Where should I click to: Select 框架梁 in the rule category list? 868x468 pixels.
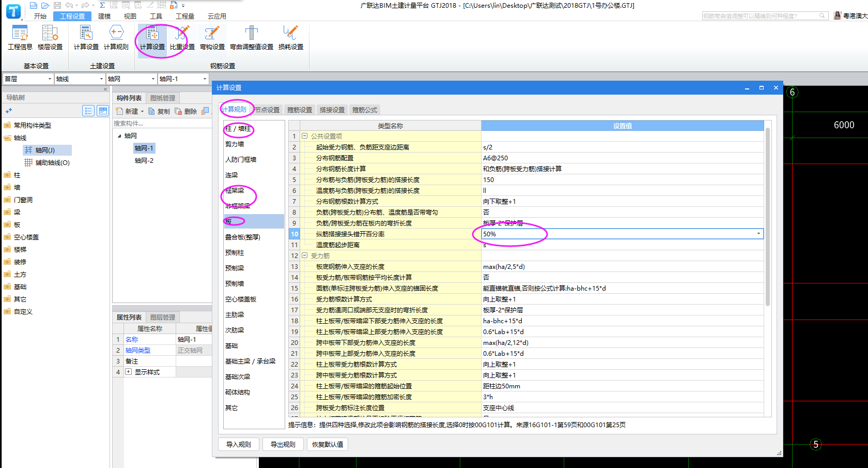235,191
